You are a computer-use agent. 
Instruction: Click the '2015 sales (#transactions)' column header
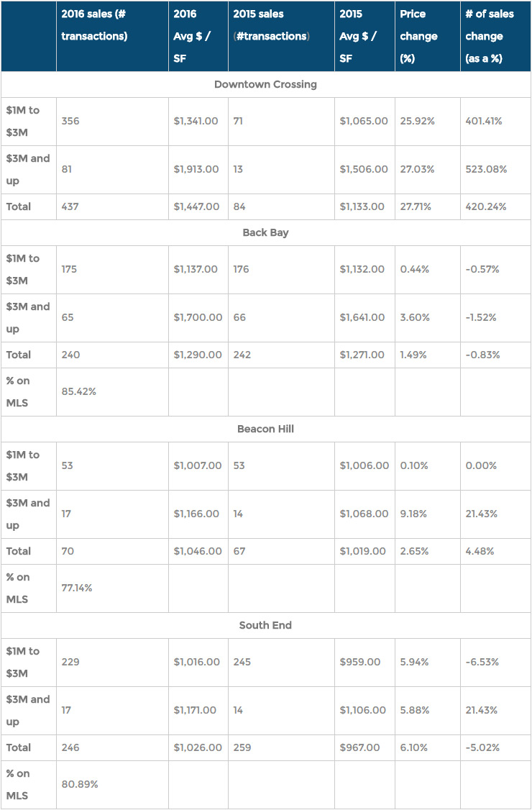(271, 24)
